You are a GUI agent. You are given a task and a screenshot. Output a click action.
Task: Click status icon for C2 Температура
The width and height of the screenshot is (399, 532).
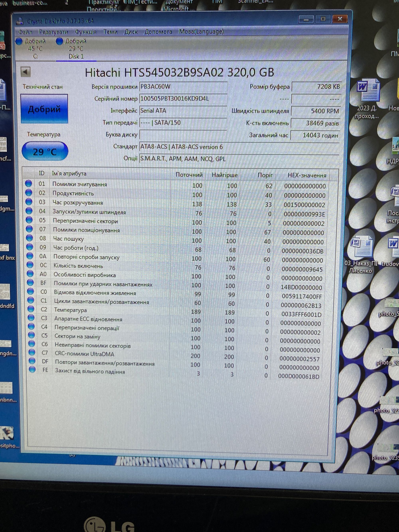pos(31,309)
